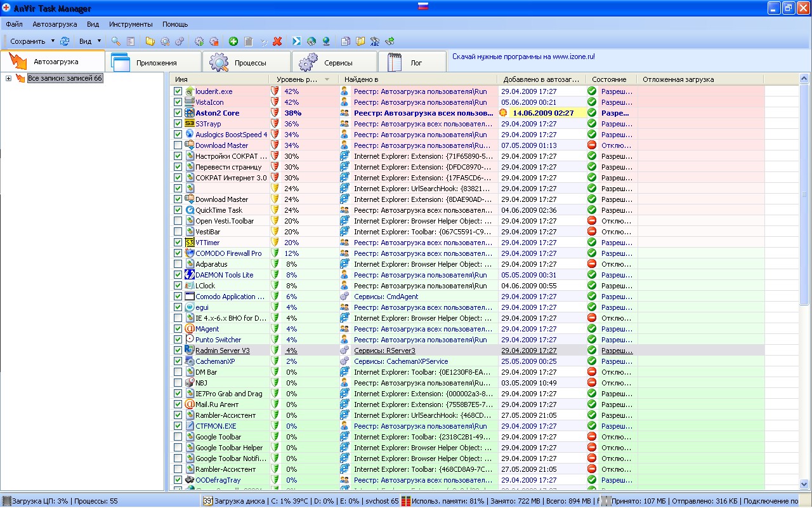Click the gear with red stop icon

click(214, 41)
